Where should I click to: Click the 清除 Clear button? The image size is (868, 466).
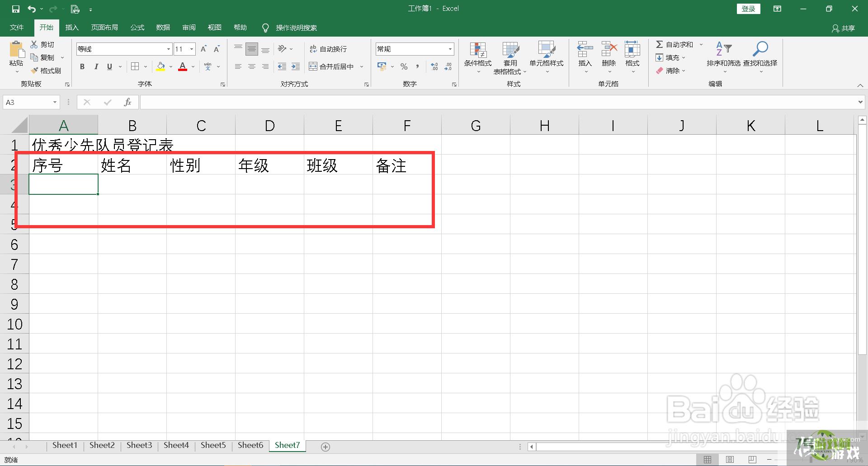coord(668,71)
